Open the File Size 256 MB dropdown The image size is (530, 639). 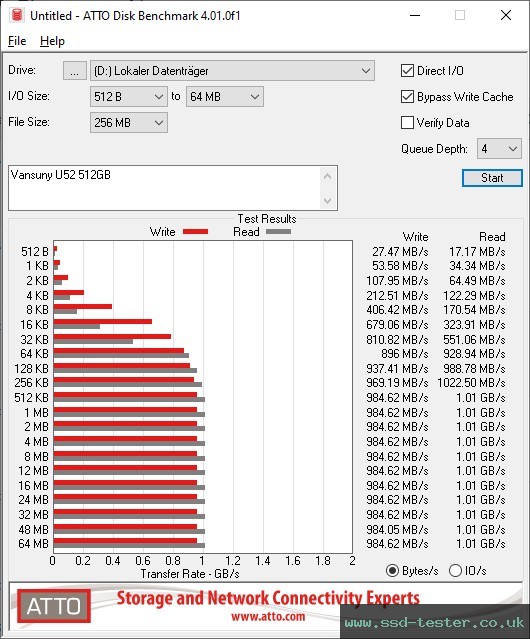pyautogui.click(x=129, y=123)
